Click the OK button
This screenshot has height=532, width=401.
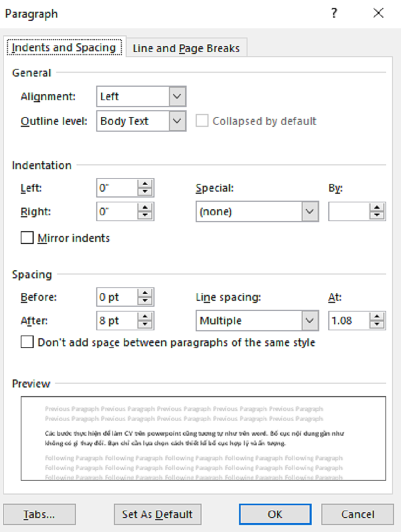point(275,514)
